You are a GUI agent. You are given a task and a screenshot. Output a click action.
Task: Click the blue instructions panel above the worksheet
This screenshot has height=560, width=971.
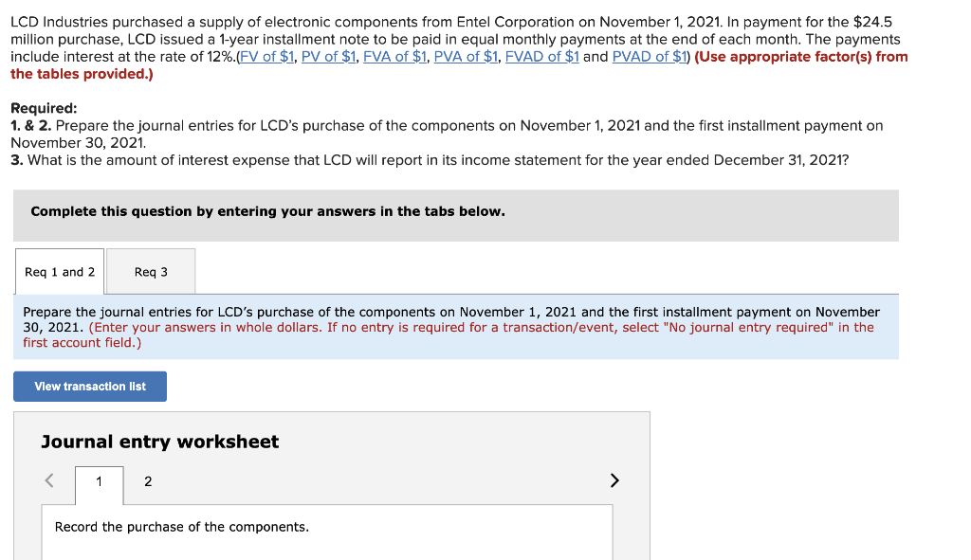point(455,326)
